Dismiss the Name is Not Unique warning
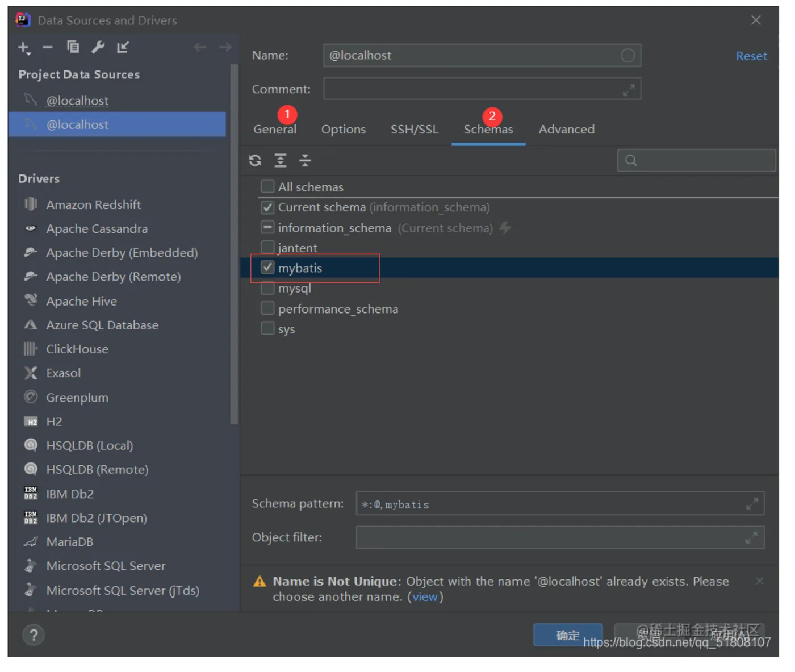795x672 pixels. [x=760, y=581]
